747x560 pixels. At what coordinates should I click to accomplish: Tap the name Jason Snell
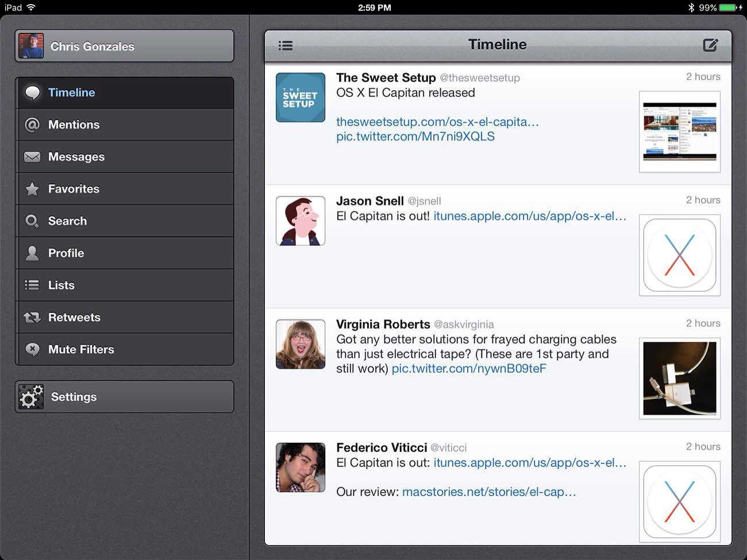point(370,201)
